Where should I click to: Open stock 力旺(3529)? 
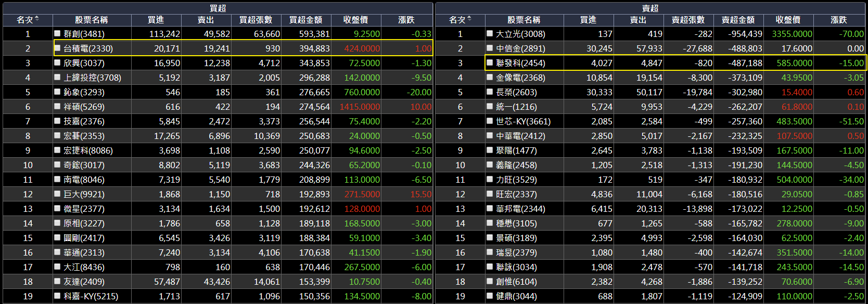click(x=516, y=180)
